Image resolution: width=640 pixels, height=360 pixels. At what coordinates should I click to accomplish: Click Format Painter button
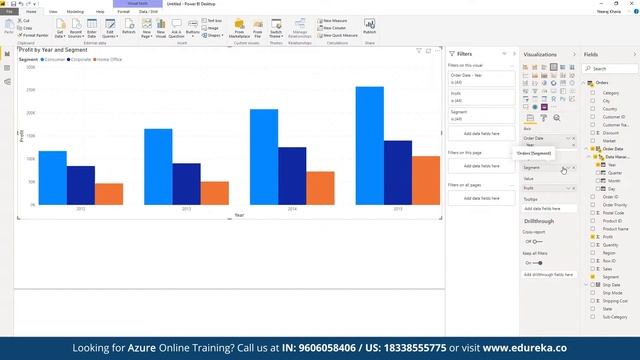point(33,35)
